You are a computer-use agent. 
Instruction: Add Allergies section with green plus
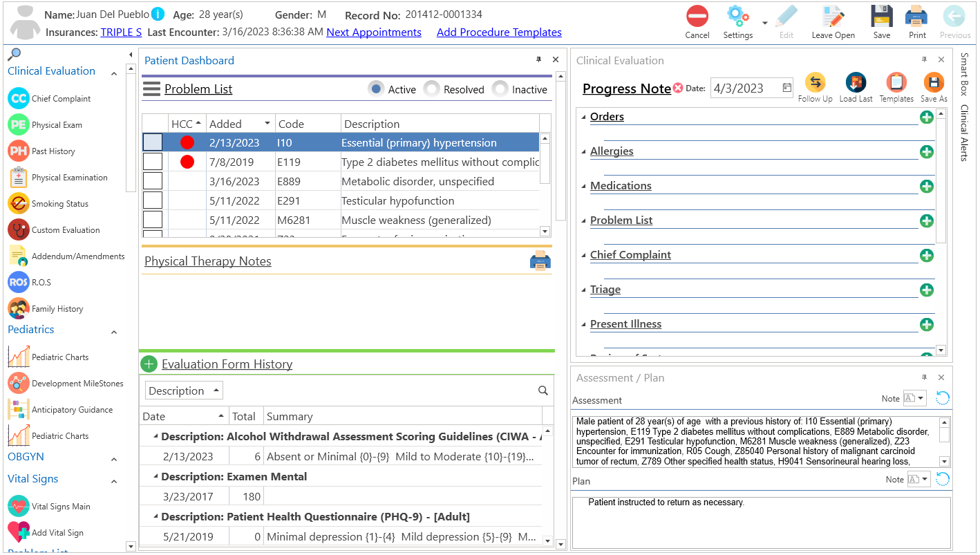927,151
